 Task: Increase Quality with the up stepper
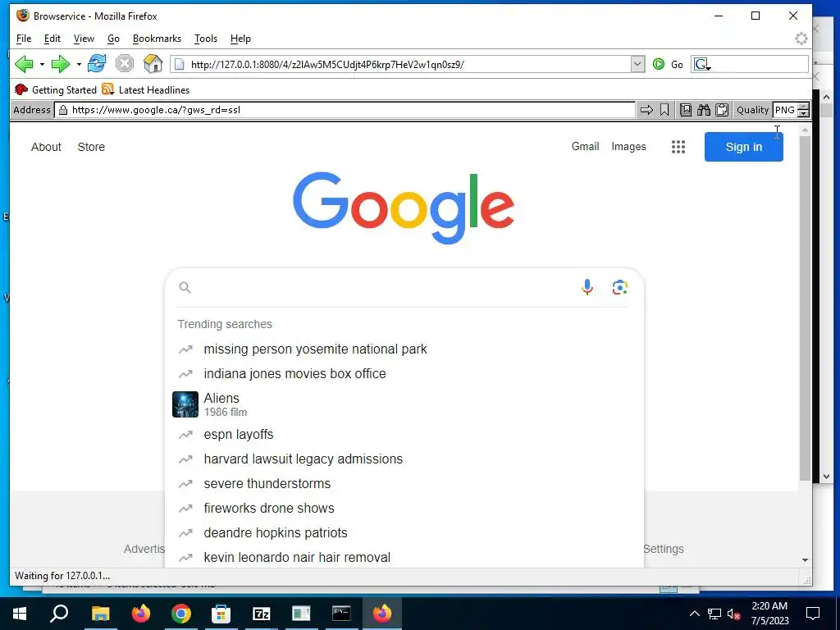803,107
